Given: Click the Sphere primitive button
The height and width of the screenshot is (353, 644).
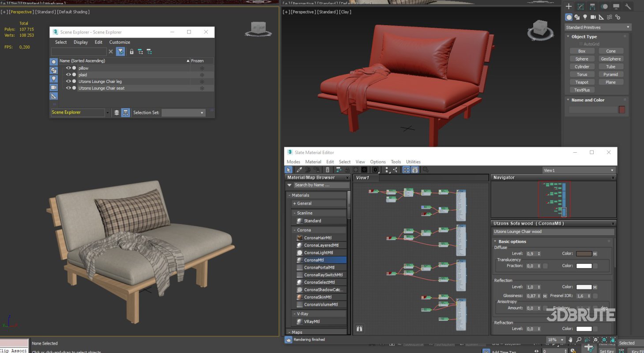Looking at the screenshot, I should tap(582, 58).
